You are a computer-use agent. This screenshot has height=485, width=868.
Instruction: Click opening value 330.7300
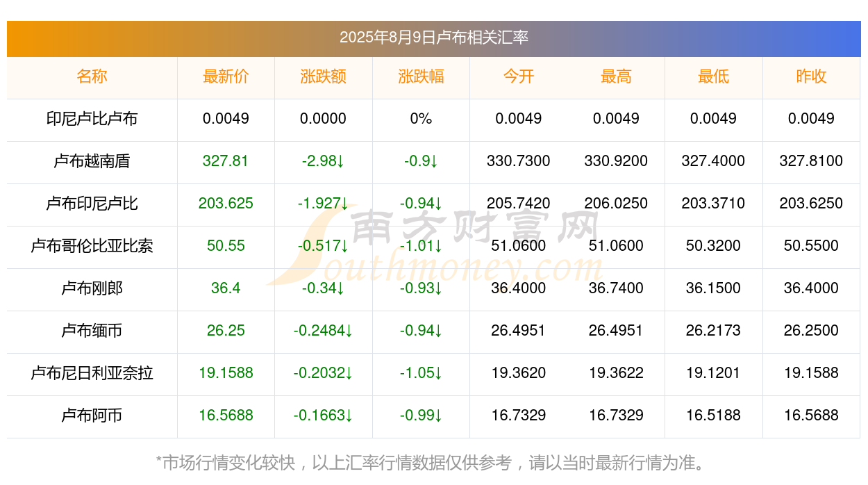(519, 161)
